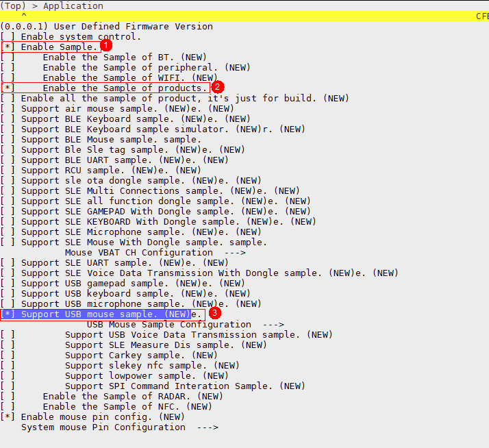489x448 pixels.
Task: Click the red annotation marker number 2
Action: [217, 87]
